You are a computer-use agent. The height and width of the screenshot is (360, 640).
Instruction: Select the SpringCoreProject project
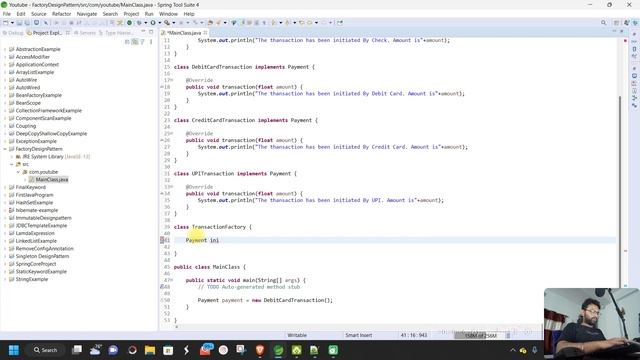pos(36,264)
